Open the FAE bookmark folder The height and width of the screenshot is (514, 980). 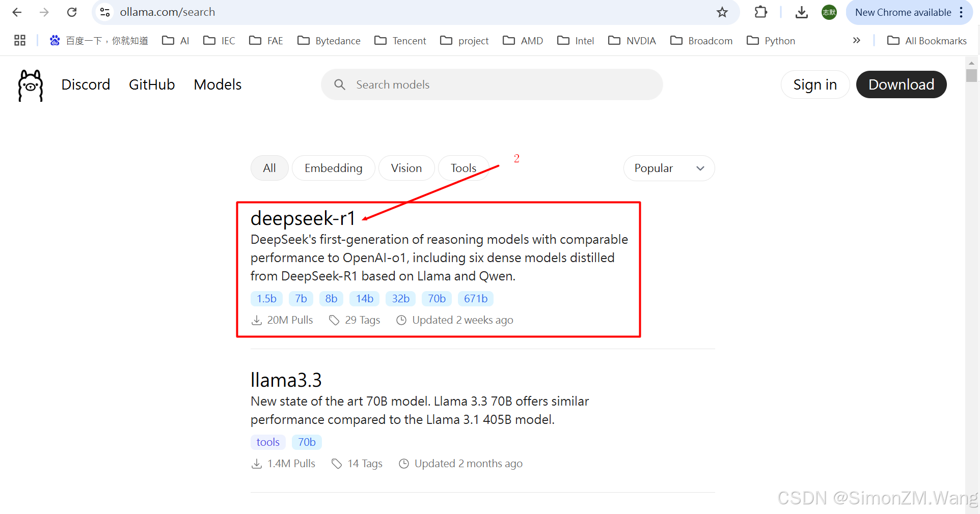pyautogui.click(x=266, y=41)
